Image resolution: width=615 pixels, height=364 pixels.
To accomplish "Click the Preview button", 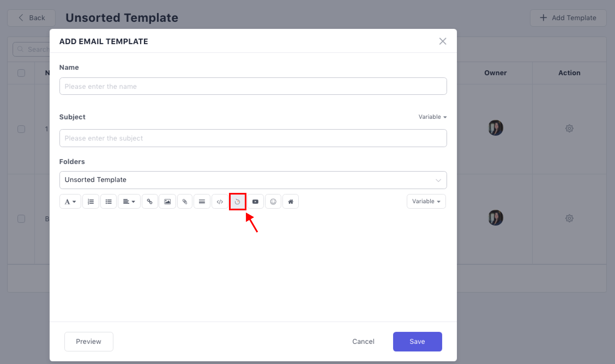I will click(x=89, y=341).
